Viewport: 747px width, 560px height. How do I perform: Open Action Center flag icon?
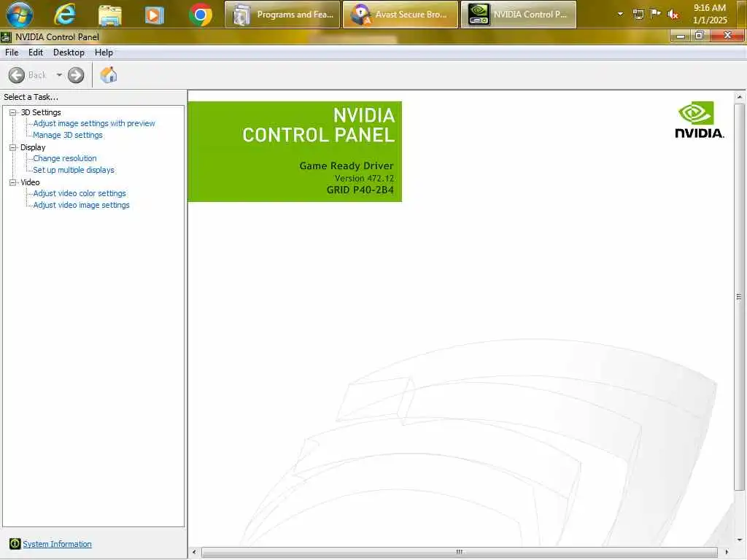click(656, 14)
